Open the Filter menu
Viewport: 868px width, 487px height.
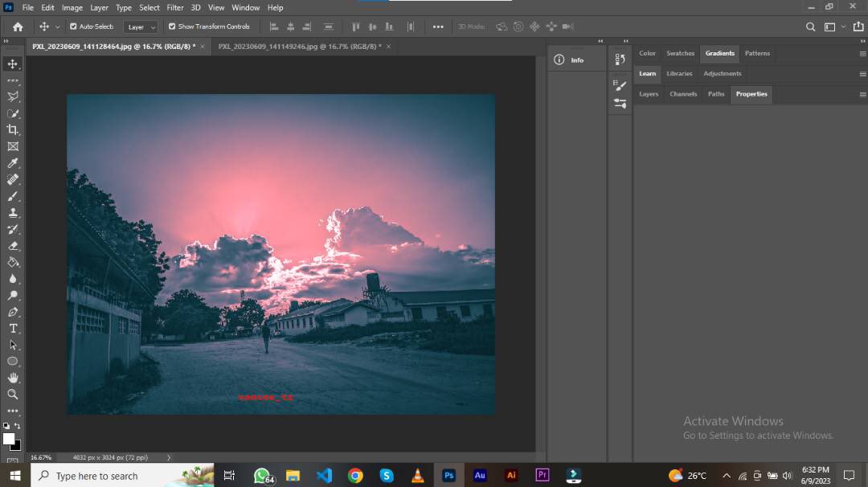(x=175, y=8)
